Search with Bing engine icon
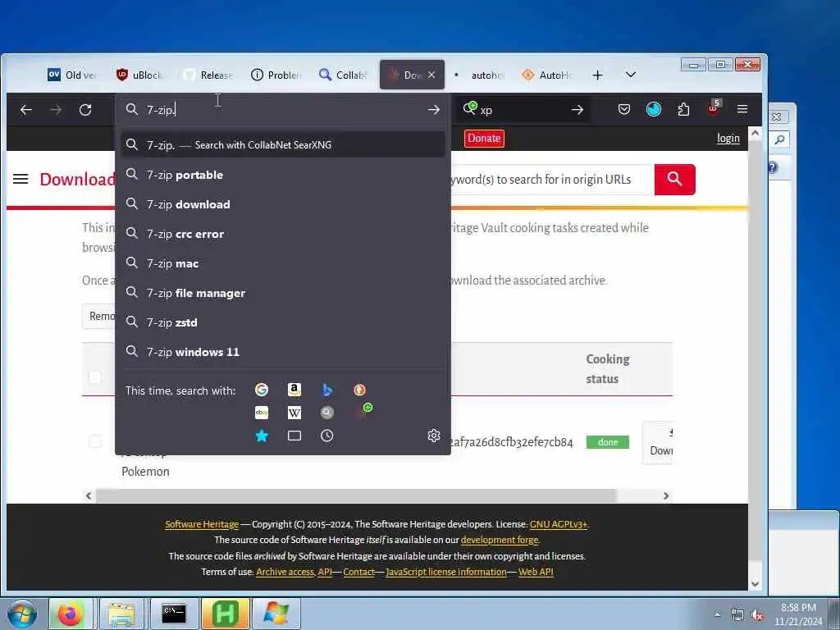The height and width of the screenshot is (630, 840). (326, 390)
